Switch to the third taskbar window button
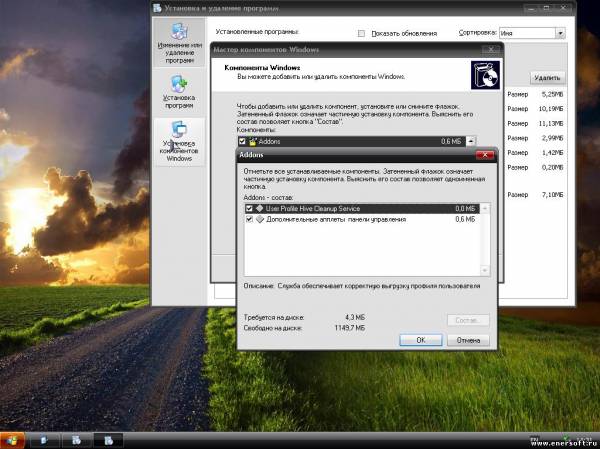 [109, 441]
